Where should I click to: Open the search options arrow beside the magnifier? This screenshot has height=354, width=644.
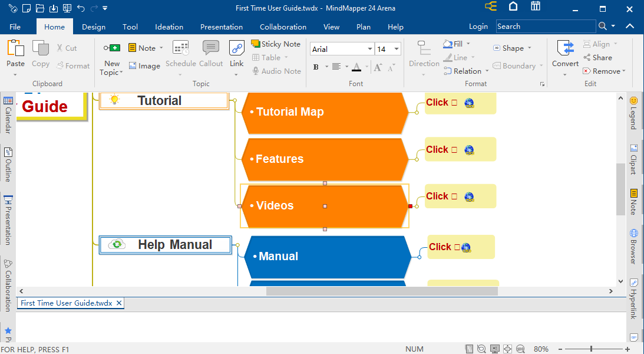[613, 27]
